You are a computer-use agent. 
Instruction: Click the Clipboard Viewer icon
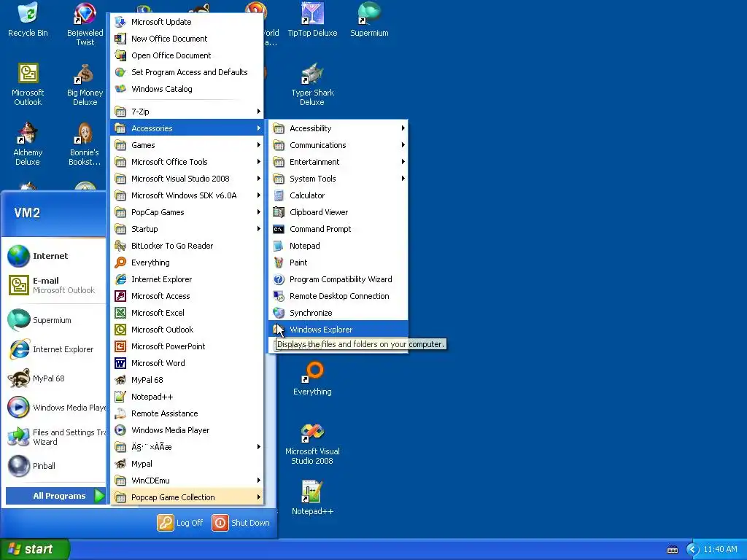point(279,212)
